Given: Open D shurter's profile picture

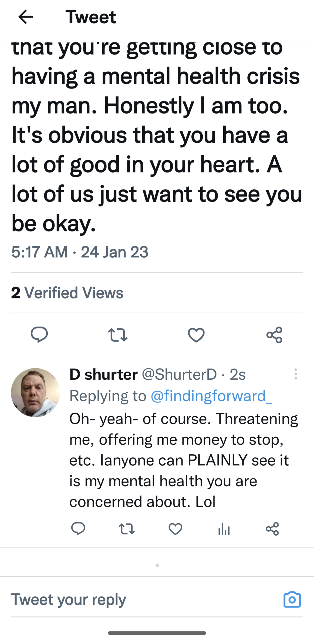Looking at the screenshot, I should [35, 392].
